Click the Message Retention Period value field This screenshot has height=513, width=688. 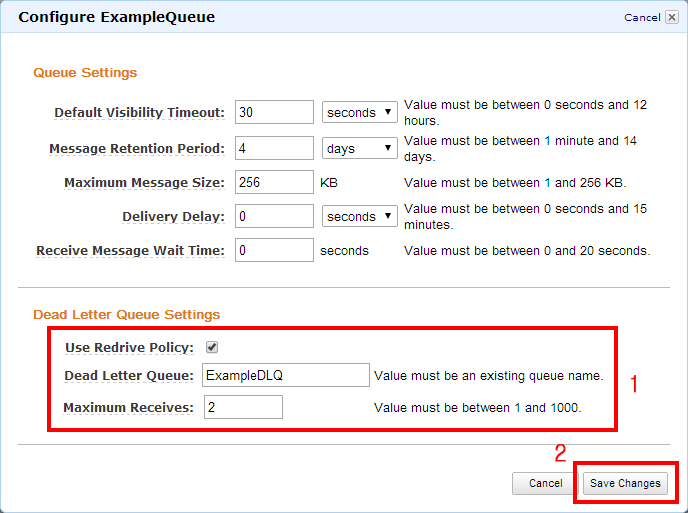coord(274,148)
